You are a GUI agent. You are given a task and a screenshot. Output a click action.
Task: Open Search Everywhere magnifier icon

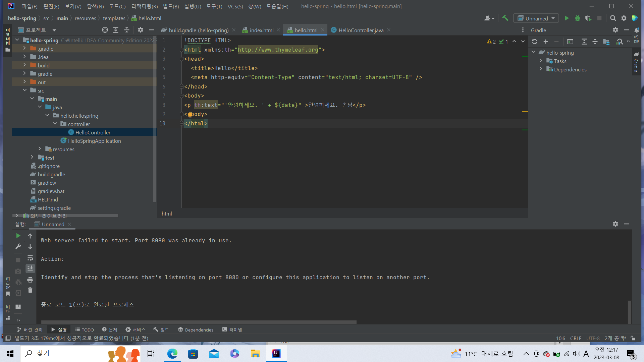click(x=613, y=18)
